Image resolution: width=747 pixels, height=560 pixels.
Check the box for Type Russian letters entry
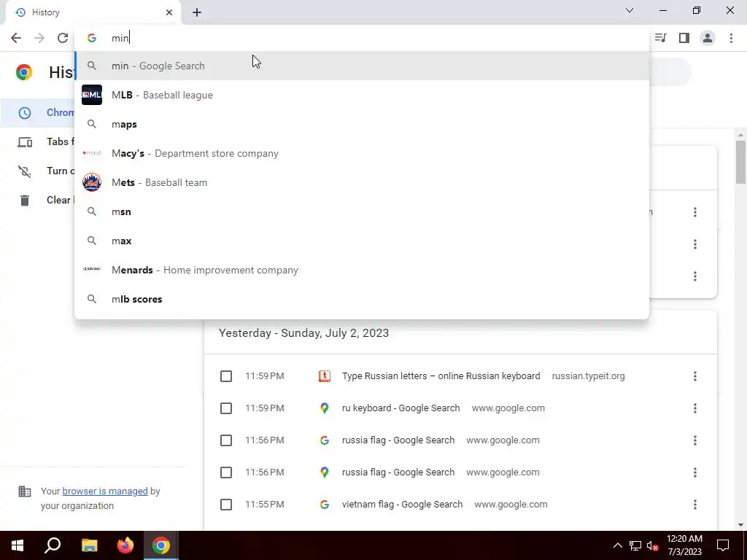point(226,376)
